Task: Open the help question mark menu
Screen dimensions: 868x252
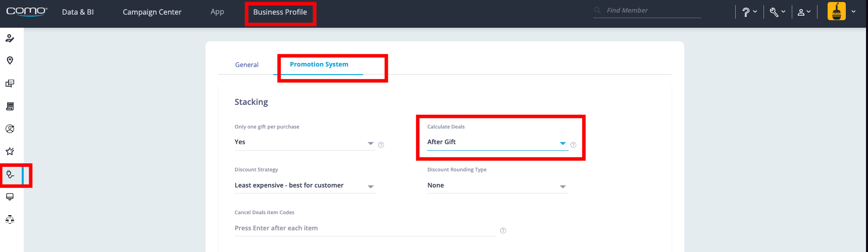Action: pyautogui.click(x=749, y=12)
